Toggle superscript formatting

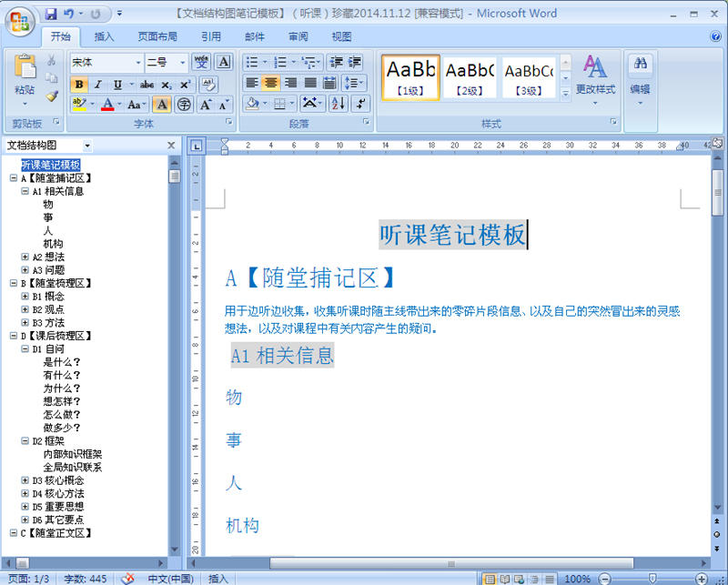(185, 84)
